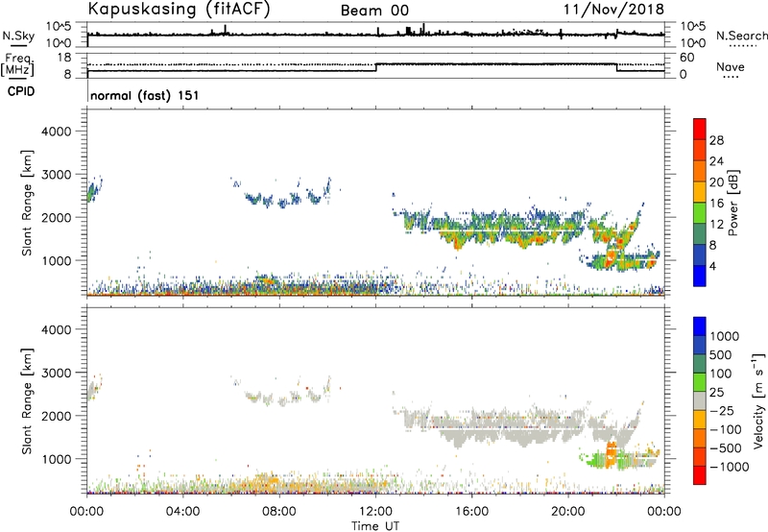The width and height of the screenshot is (768, 532).
Task: Click the 'Nave' legend label
Action: click(x=731, y=67)
